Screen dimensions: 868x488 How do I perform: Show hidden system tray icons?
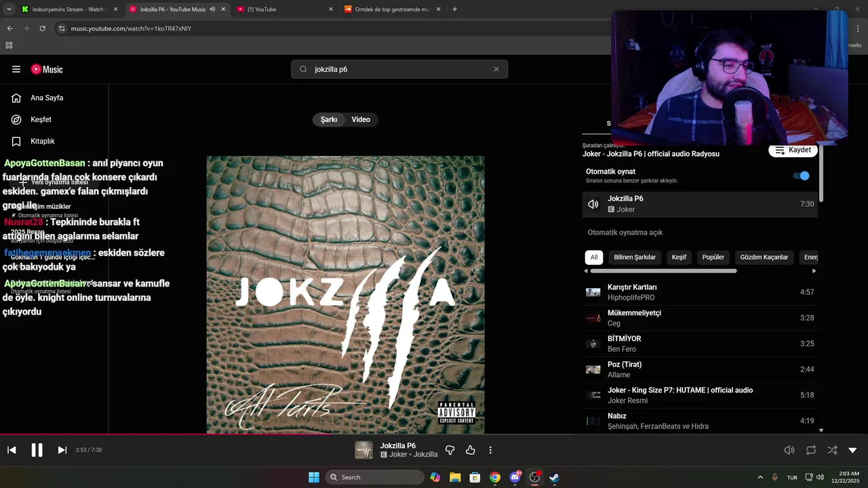point(760,477)
